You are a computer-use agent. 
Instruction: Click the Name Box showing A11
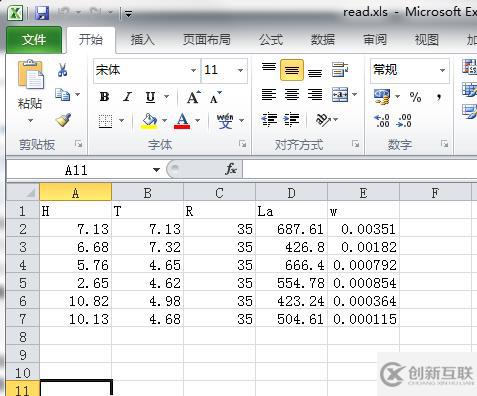(77, 170)
